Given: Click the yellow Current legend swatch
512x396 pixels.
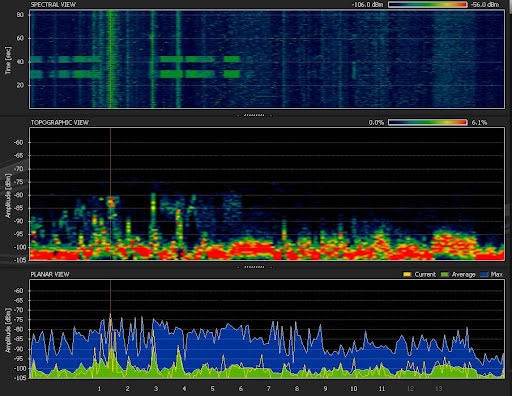Looking at the screenshot, I should click(x=407, y=274).
